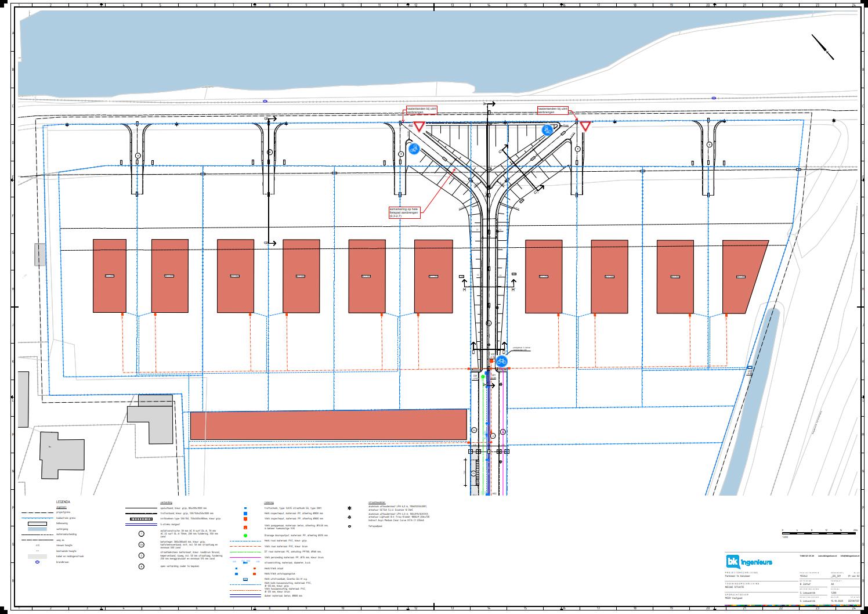Click the light blue watergang swatch in legend

(37, 529)
